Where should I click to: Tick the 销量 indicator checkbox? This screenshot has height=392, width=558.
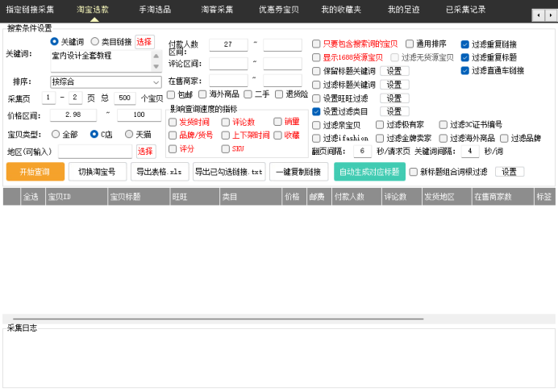278,122
